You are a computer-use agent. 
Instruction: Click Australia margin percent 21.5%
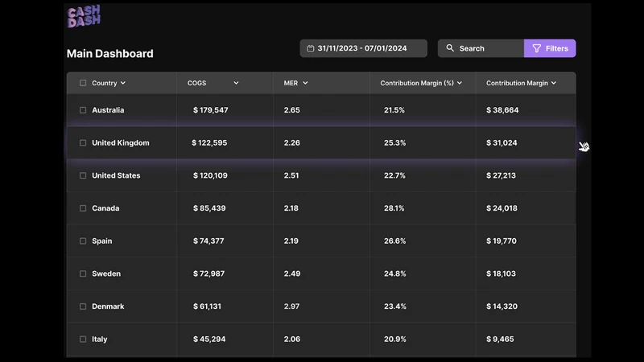click(x=394, y=110)
